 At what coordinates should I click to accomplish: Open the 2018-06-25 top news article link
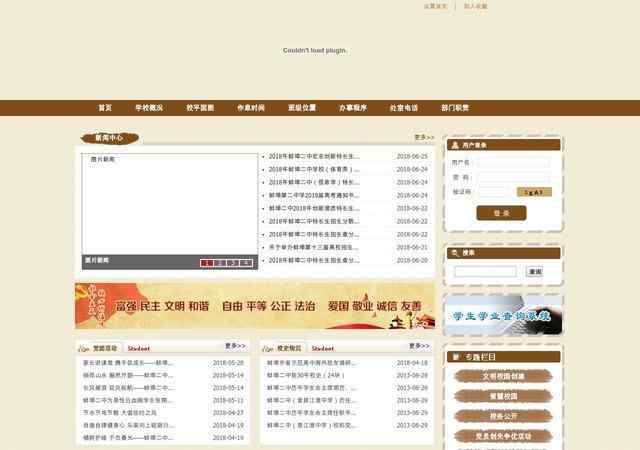pos(313,157)
